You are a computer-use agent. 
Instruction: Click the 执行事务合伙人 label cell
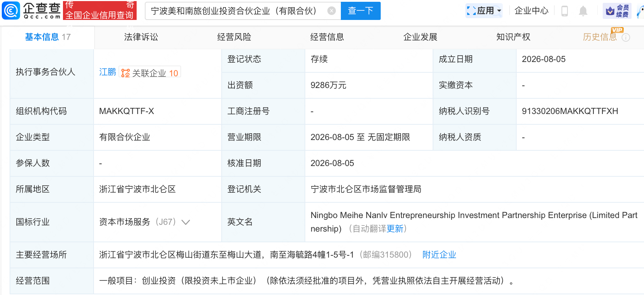point(52,72)
